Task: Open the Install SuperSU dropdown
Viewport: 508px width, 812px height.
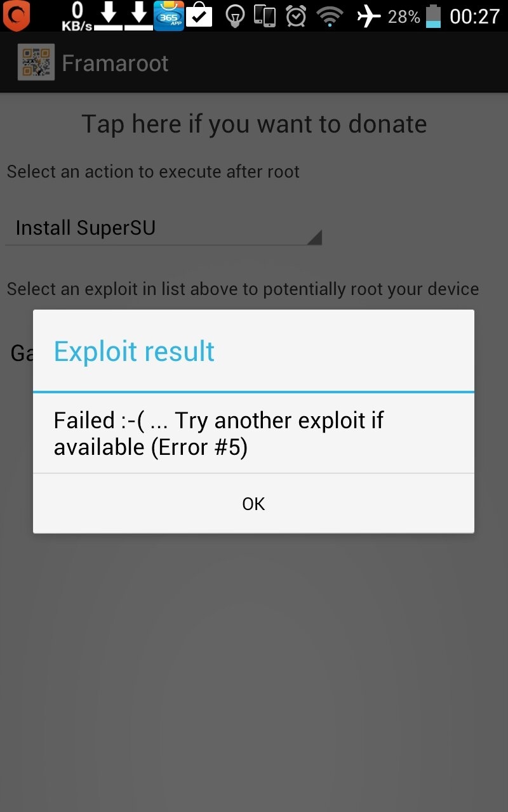Action: 164,228
